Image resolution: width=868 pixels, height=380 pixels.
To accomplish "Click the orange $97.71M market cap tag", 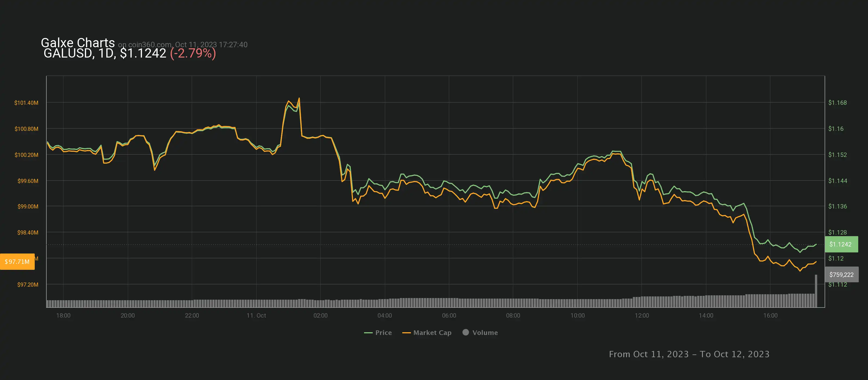I will click(x=17, y=261).
